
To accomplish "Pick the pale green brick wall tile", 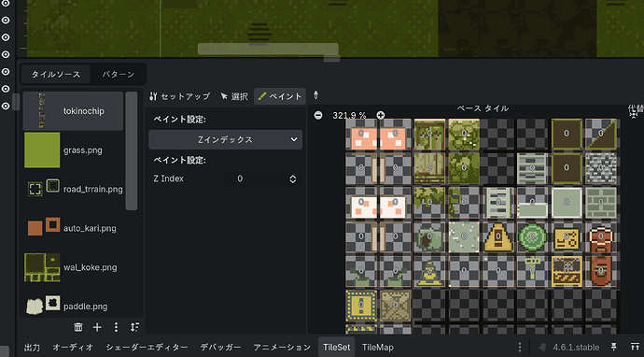I will [x=601, y=203].
